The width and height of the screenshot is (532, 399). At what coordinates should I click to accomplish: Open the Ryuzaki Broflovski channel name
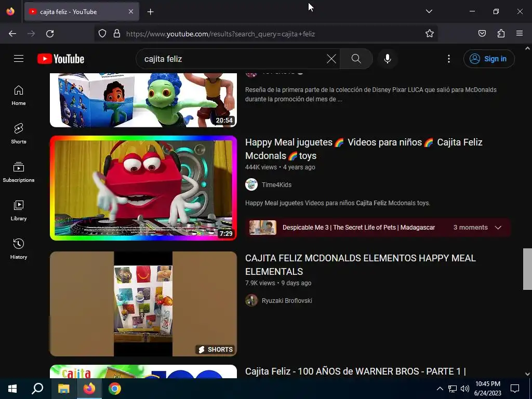[287, 301]
